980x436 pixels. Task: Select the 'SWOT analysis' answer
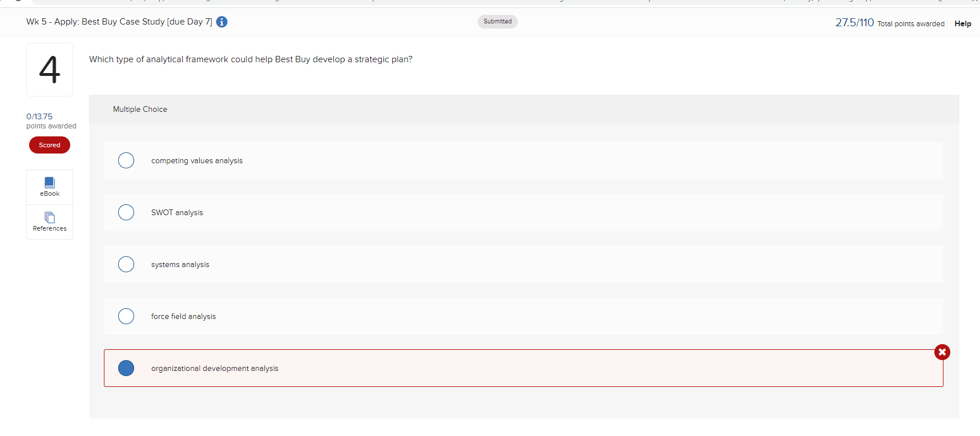pos(126,212)
